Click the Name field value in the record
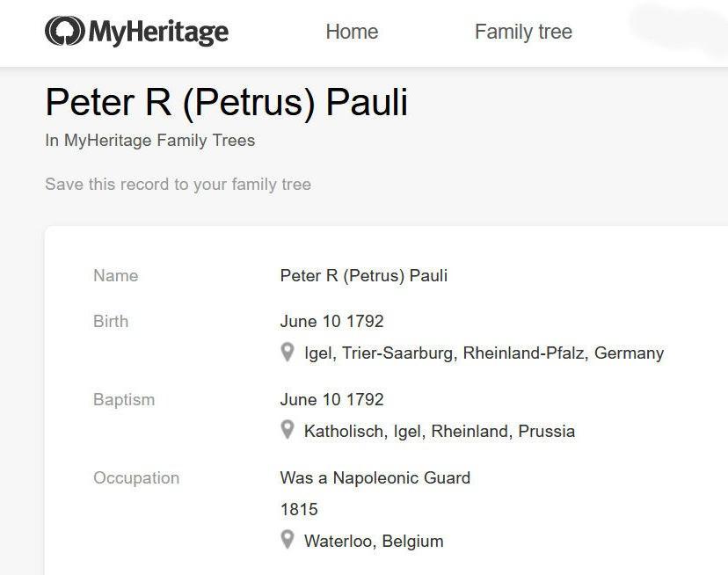Screen dimensions: 728x575 363,276
